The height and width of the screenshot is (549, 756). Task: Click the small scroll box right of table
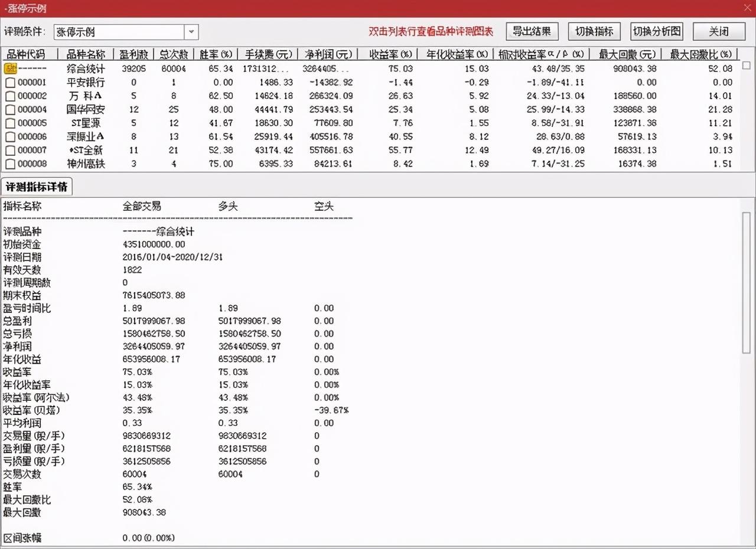(x=746, y=66)
